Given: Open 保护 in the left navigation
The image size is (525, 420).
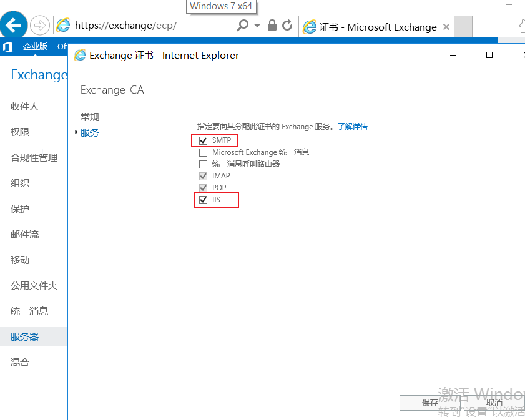Looking at the screenshot, I should click(20, 209).
